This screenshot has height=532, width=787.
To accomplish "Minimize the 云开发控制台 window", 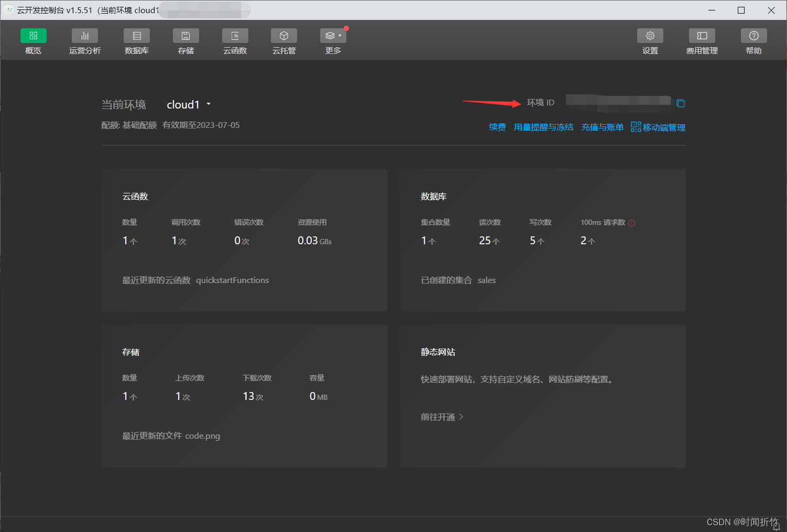I will [x=712, y=10].
